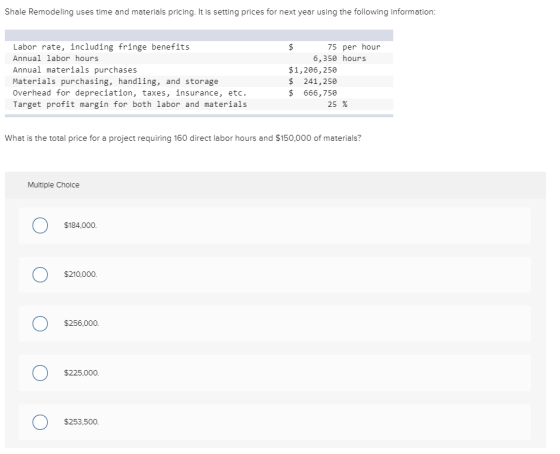Click the Annual labor hours row label
This screenshot has height=454, width=560.
pos(55,59)
